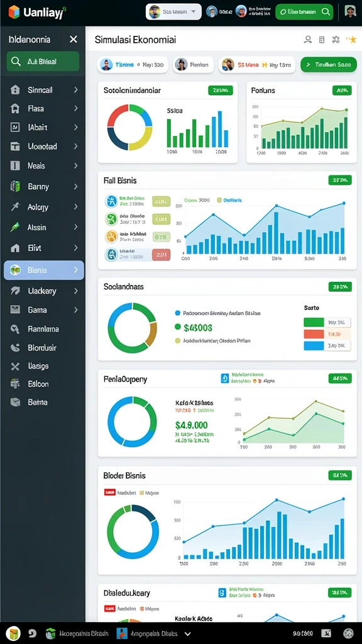Click the taskbar dropdown chevron arrow

pos(187,634)
